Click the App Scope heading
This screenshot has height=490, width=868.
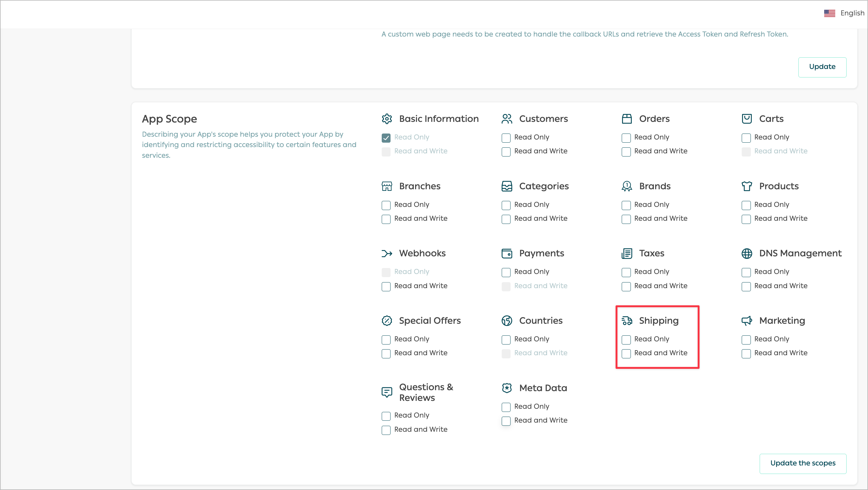click(169, 119)
